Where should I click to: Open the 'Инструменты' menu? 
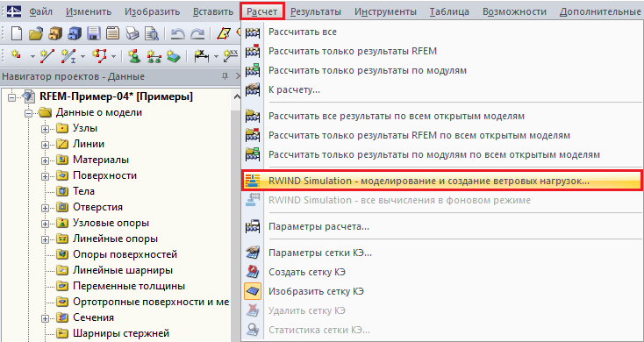[385, 11]
